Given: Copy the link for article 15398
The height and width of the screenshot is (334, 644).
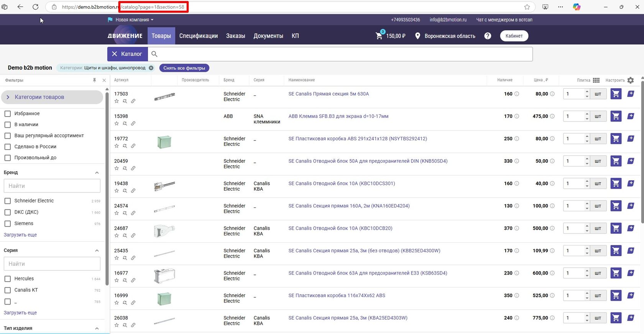Looking at the screenshot, I should [133, 123].
